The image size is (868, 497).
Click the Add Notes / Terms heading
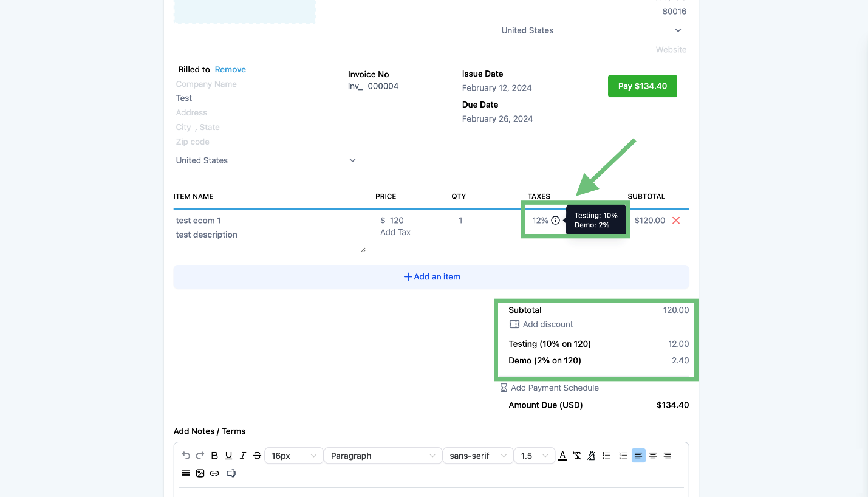pos(210,431)
